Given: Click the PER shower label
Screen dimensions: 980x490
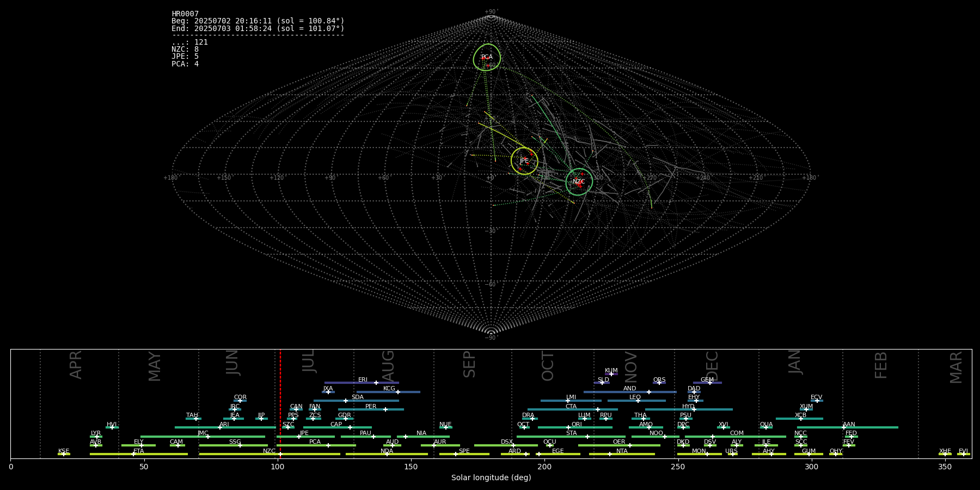Looking at the screenshot, I should coord(371,407).
